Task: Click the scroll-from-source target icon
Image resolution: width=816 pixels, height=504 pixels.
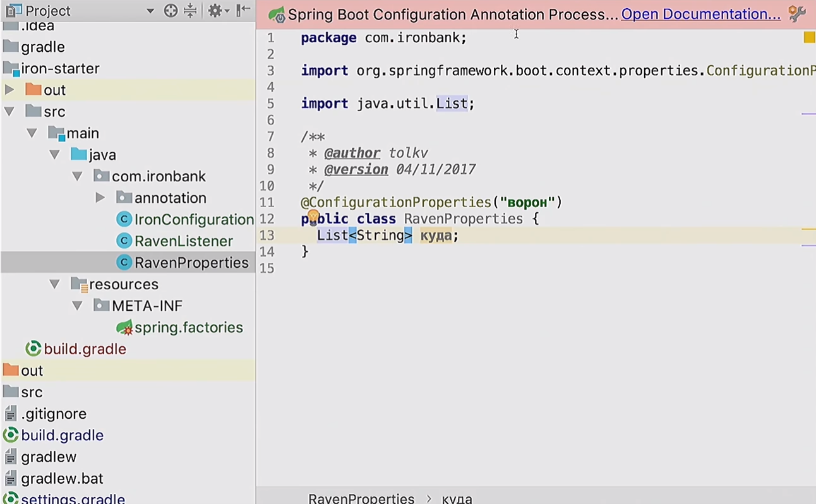Action: pyautogui.click(x=171, y=11)
